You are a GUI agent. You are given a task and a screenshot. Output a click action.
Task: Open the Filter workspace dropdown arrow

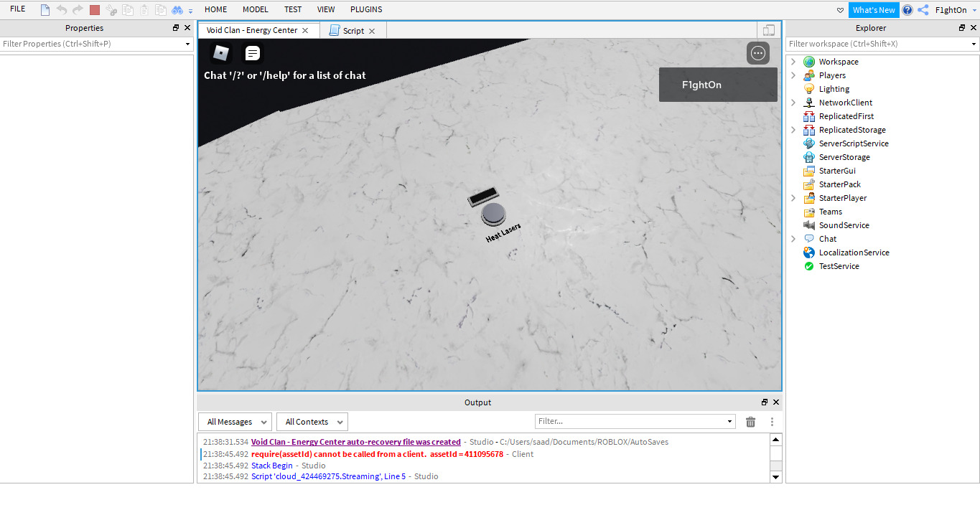pyautogui.click(x=974, y=44)
